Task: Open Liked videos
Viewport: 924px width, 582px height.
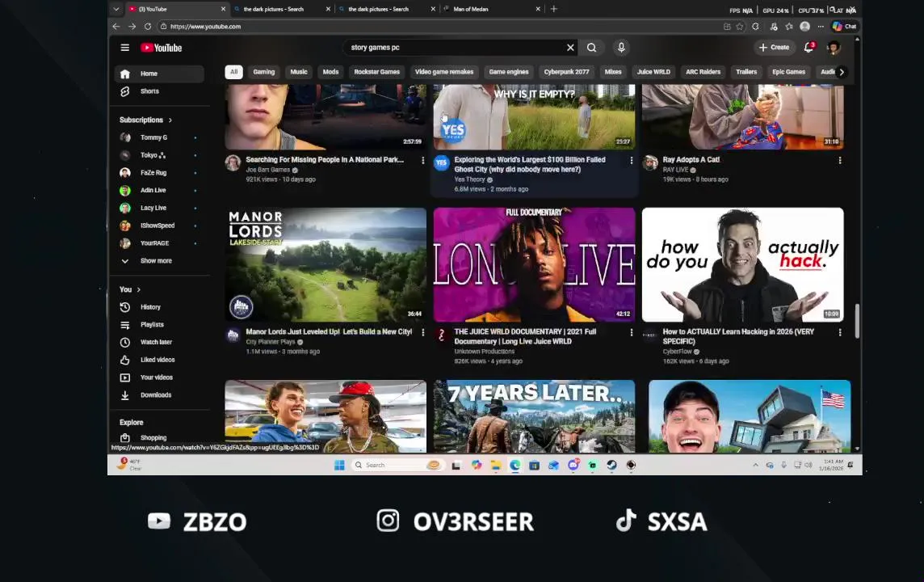Action: [x=159, y=360]
